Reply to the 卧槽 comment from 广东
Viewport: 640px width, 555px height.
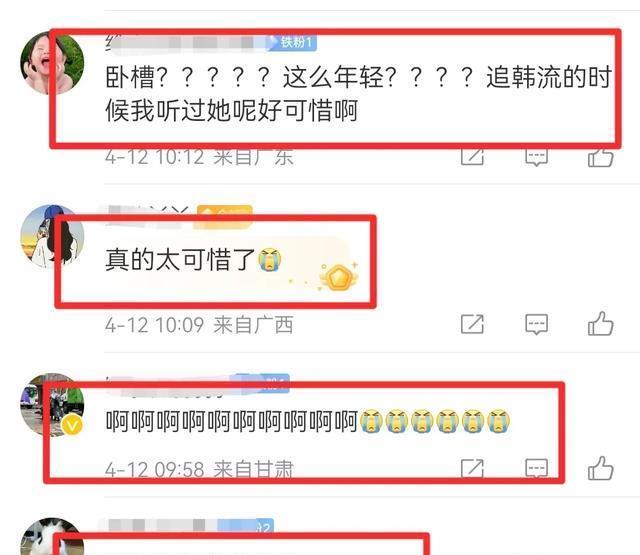pos(536,157)
